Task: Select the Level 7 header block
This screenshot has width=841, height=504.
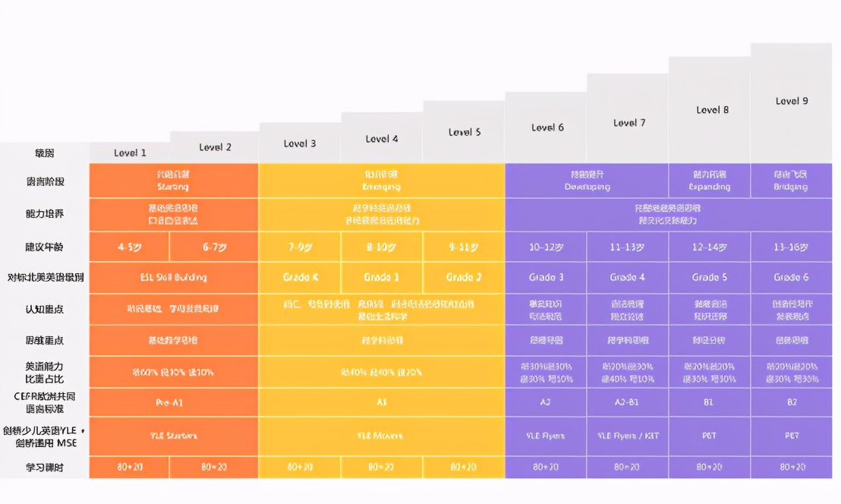Action: coord(628,122)
